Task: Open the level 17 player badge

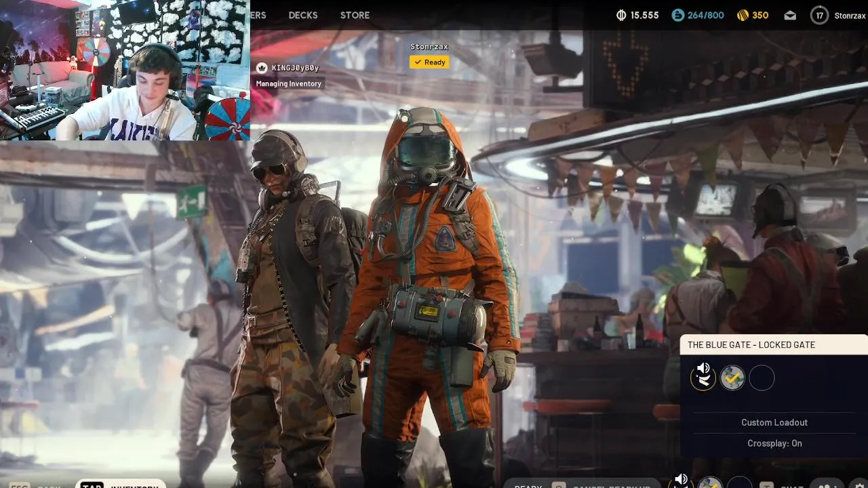Action: pos(819,15)
